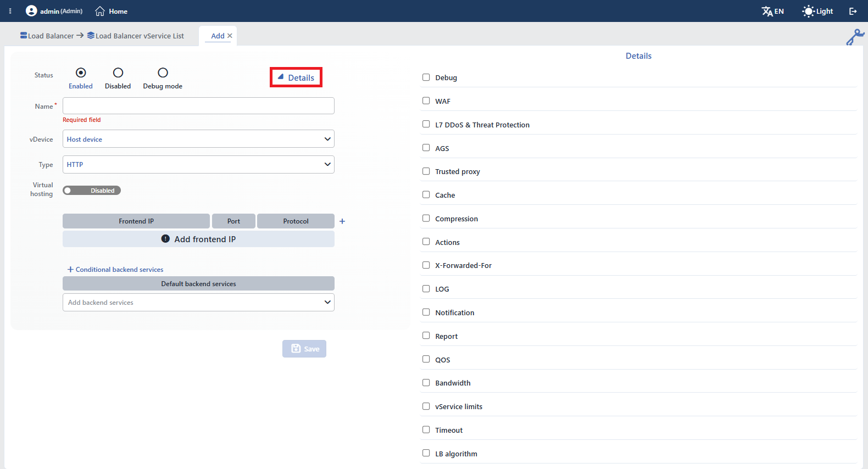Click the Default backend services header
The height and width of the screenshot is (469, 868).
pyautogui.click(x=198, y=284)
